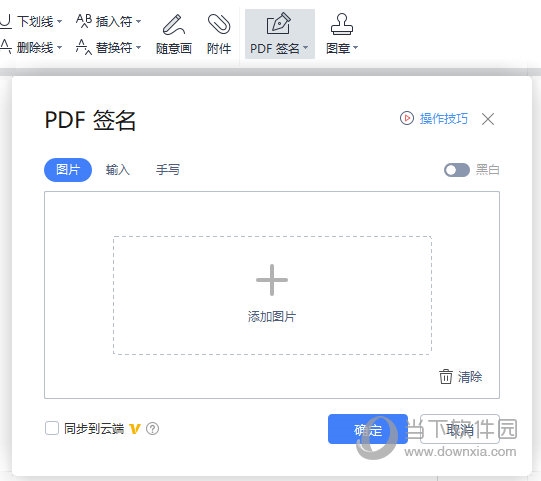Open the 替换符 dropdown arrow
541x481 pixels.
pyautogui.click(x=138, y=47)
